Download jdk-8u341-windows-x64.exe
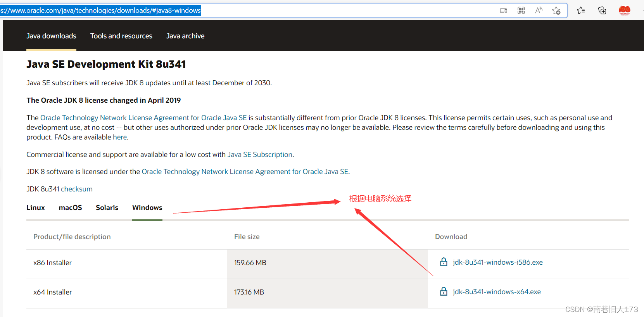 pyautogui.click(x=497, y=292)
